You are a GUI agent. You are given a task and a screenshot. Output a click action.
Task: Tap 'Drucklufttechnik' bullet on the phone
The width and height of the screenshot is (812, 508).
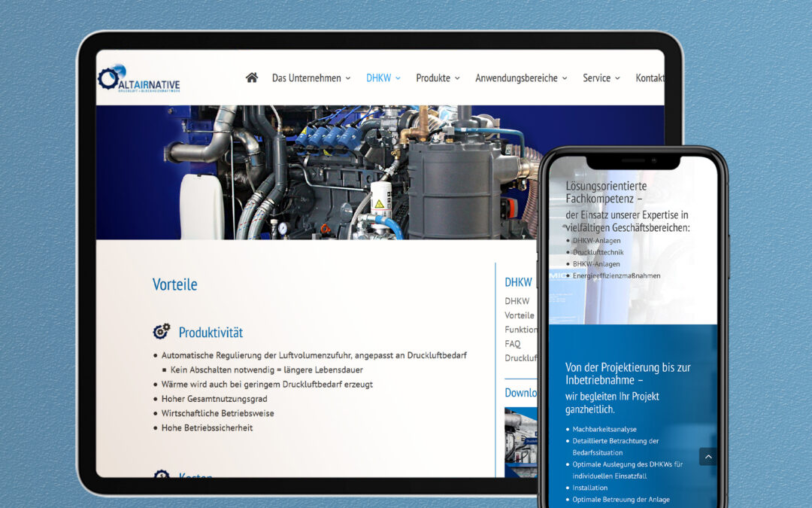(598, 252)
